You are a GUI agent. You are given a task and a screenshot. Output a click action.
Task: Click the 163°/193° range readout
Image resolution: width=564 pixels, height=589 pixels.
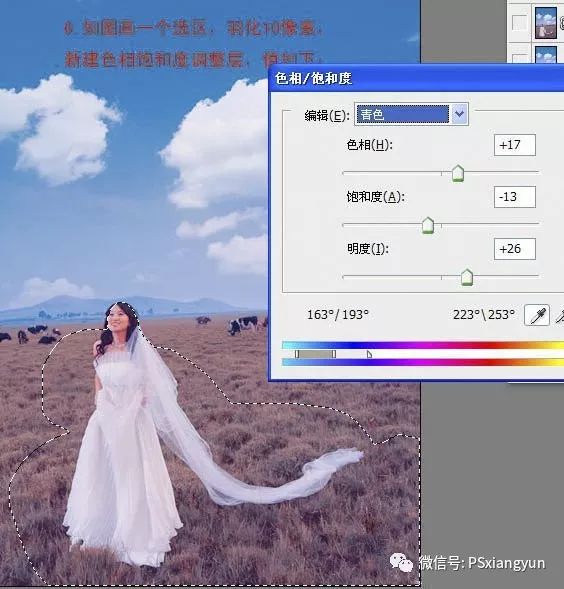point(338,314)
